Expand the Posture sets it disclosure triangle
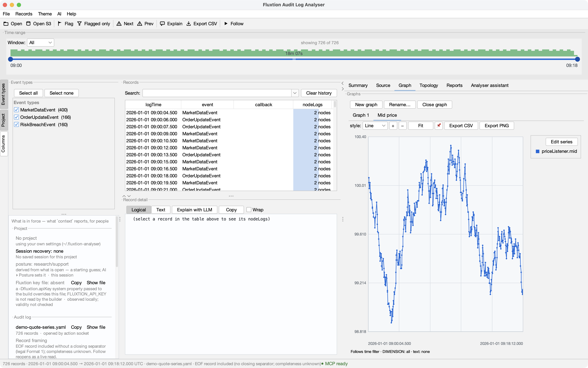The width and height of the screenshot is (588, 368). click(x=17, y=275)
